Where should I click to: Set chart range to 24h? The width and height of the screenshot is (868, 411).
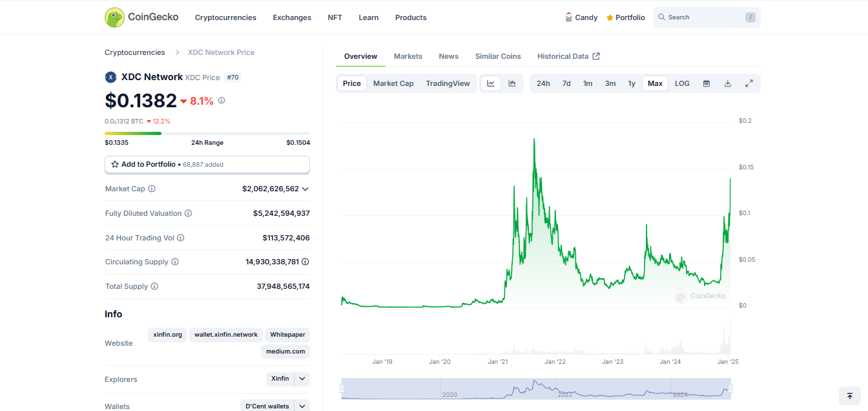click(543, 83)
